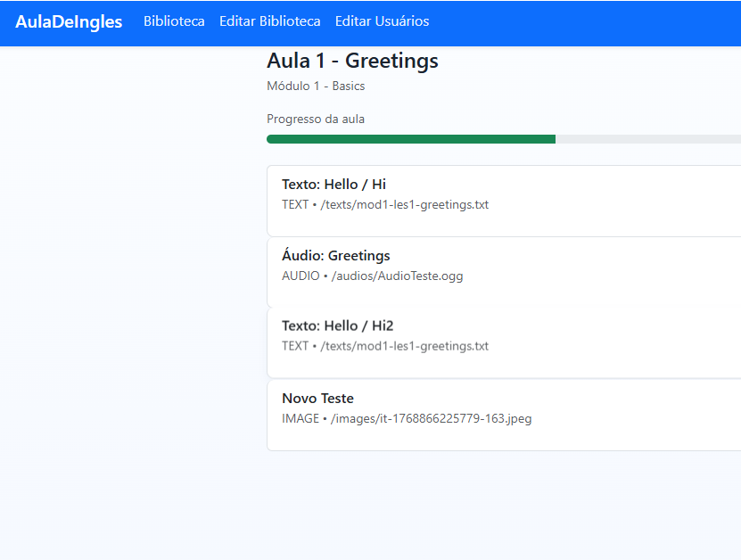
Task: Go to the Editar Biblioteca page
Action: (269, 21)
